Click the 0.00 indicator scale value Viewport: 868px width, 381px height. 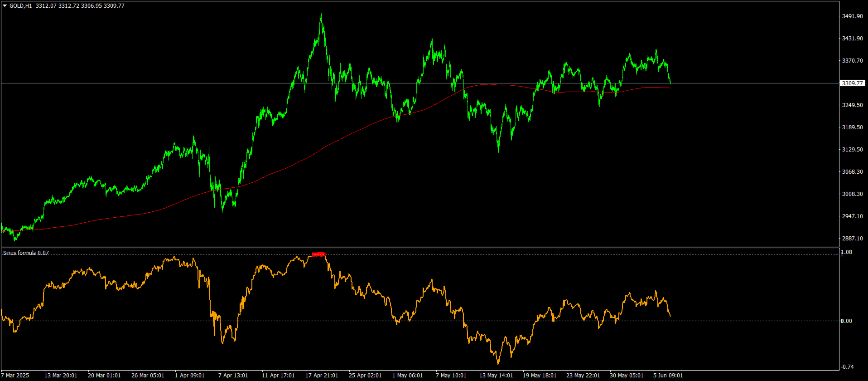846,321
